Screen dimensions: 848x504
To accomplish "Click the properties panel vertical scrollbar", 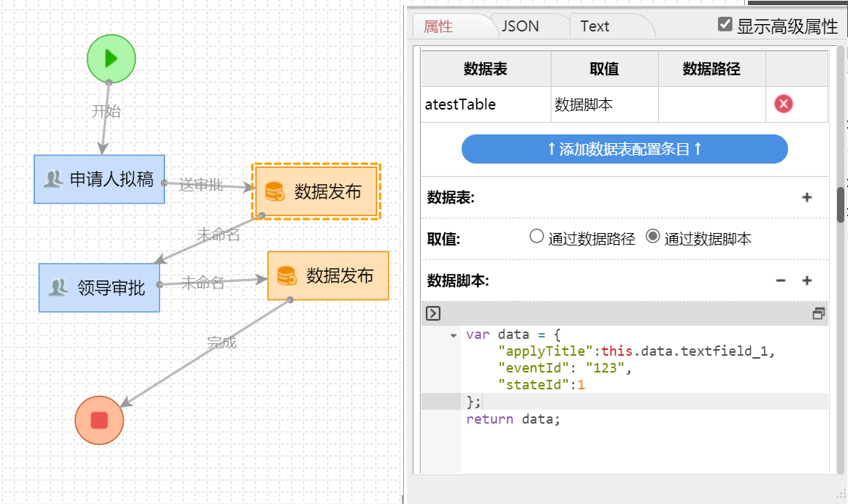I will [841, 205].
